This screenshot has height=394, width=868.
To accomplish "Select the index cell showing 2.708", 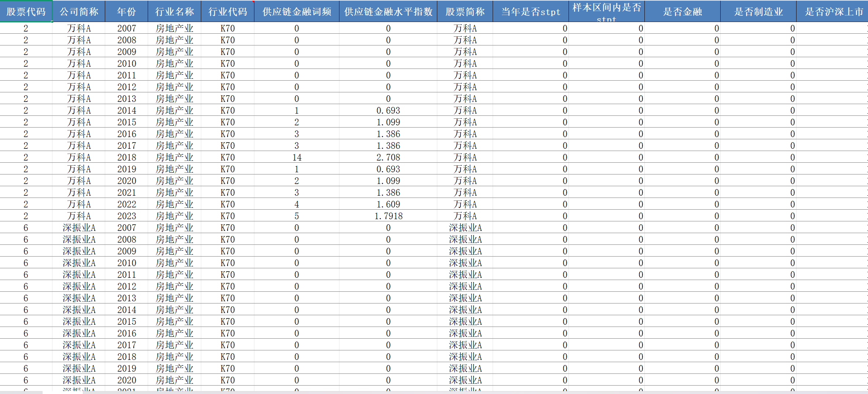I will 388,157.
